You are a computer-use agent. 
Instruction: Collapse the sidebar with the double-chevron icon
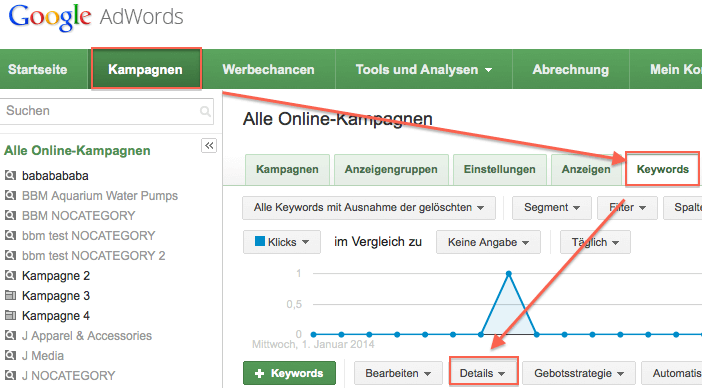click(x=209, y=145)
